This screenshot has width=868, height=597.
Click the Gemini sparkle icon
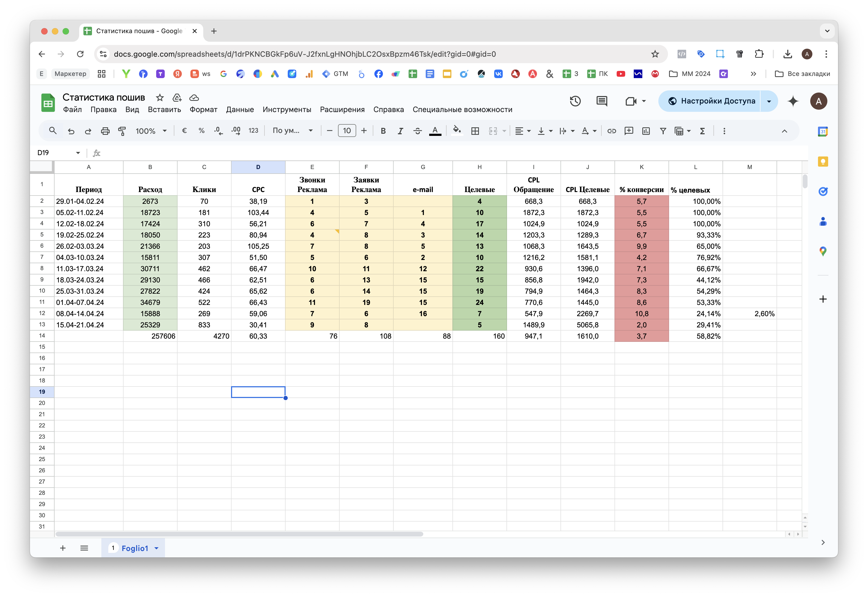[793, 101]
